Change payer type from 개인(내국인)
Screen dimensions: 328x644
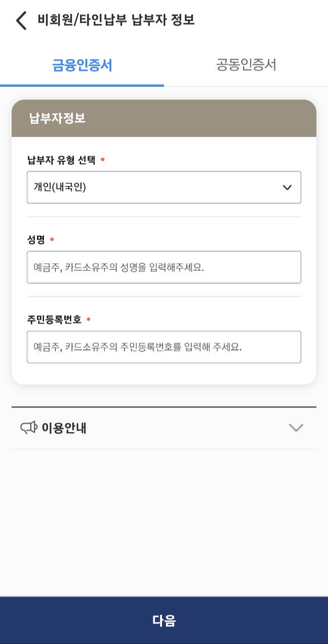[164, 187]
